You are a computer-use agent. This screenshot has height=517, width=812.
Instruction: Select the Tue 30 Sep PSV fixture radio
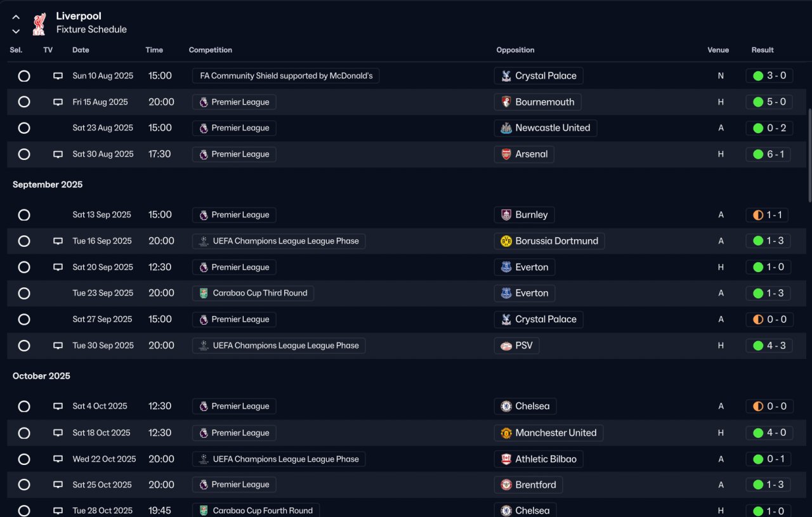24,346
